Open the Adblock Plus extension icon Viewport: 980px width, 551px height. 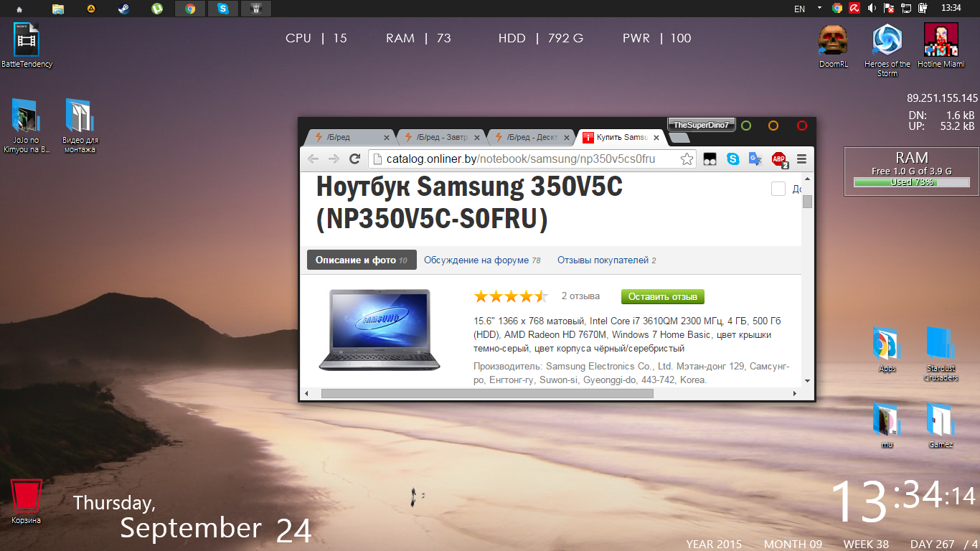pos(779,159)
